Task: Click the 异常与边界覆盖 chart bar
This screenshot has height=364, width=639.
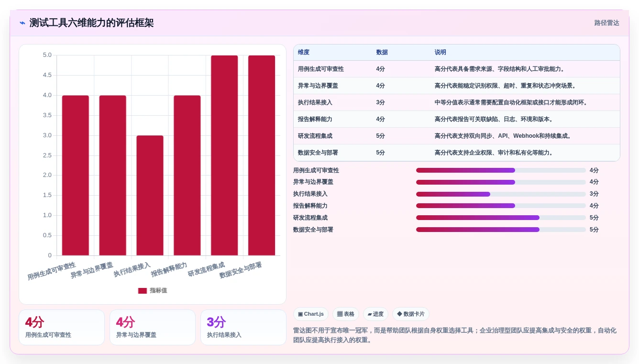Action: [113, 175]
